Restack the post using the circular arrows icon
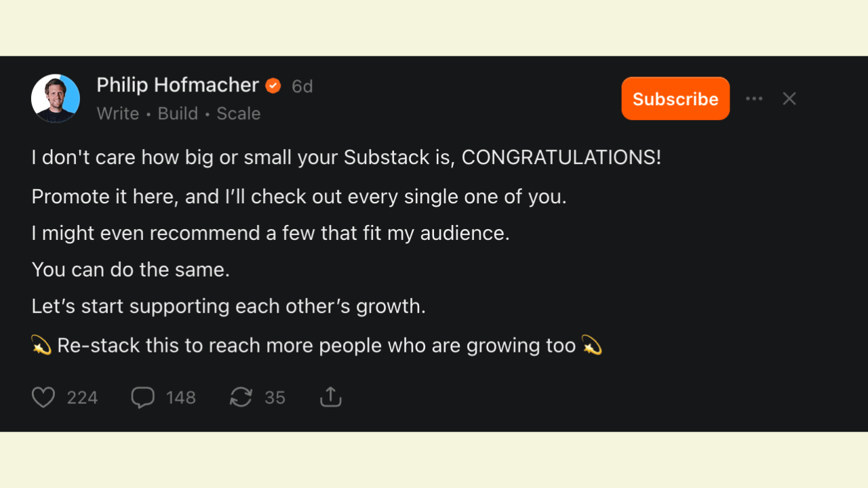Image resolution: width=868 pixels, height=488 pixels. [x=241, y=397]
